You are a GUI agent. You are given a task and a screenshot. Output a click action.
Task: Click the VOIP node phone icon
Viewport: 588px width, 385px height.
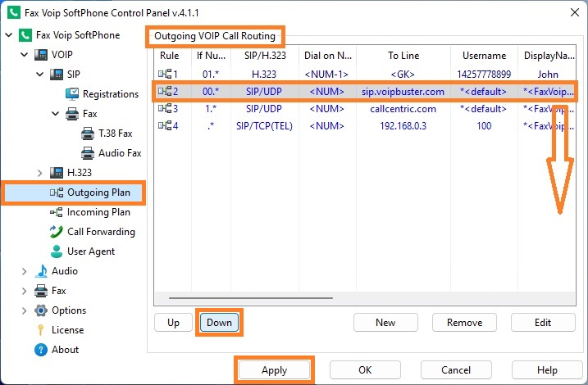[x=40, y=55]
